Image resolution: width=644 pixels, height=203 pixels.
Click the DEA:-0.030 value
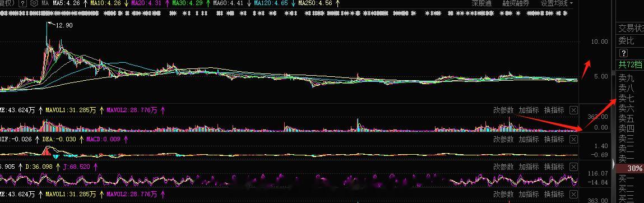coord(59,139)
